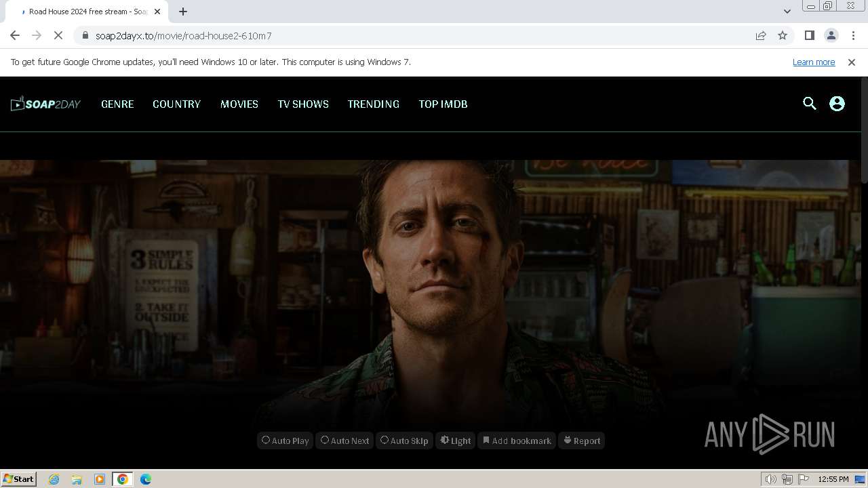Viewport: 868px width, 488px height.
Task: Open the TRENDING page
Action: pyautogui.click(x=374, y=104)
